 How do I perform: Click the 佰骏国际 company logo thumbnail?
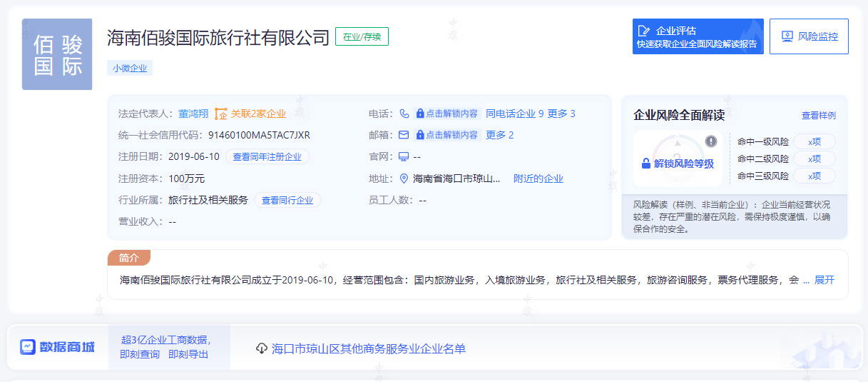(x=57, y=54)
